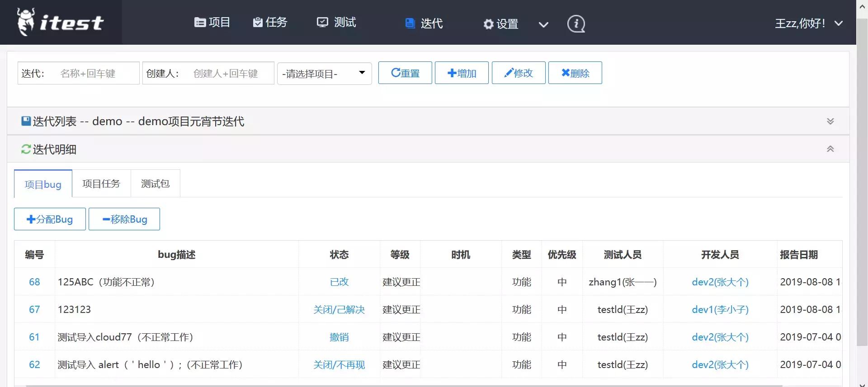The image size is (868, 387).
Task: Select the 测试导入 alert hello description cell
Action: pyautogui.click(x=176, y=364)
